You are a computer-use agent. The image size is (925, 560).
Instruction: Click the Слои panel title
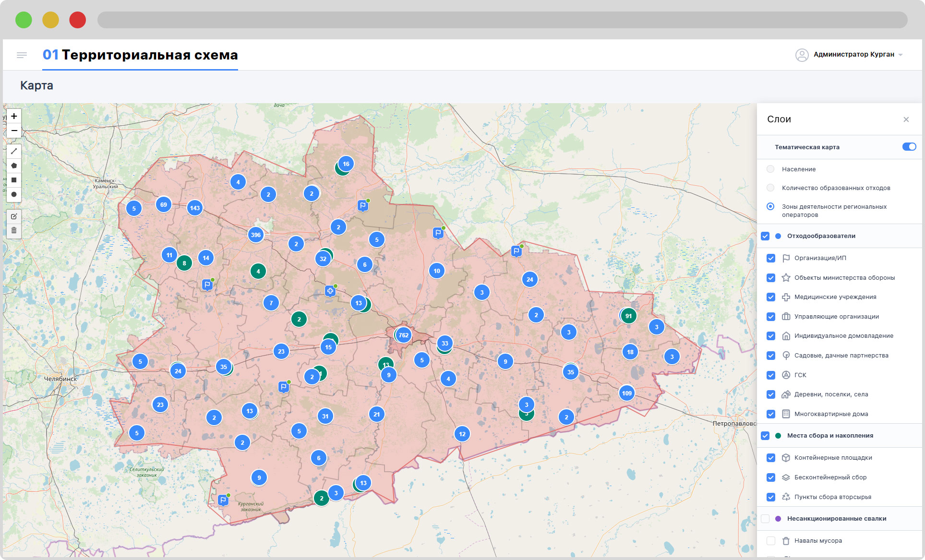pos(779,119)
